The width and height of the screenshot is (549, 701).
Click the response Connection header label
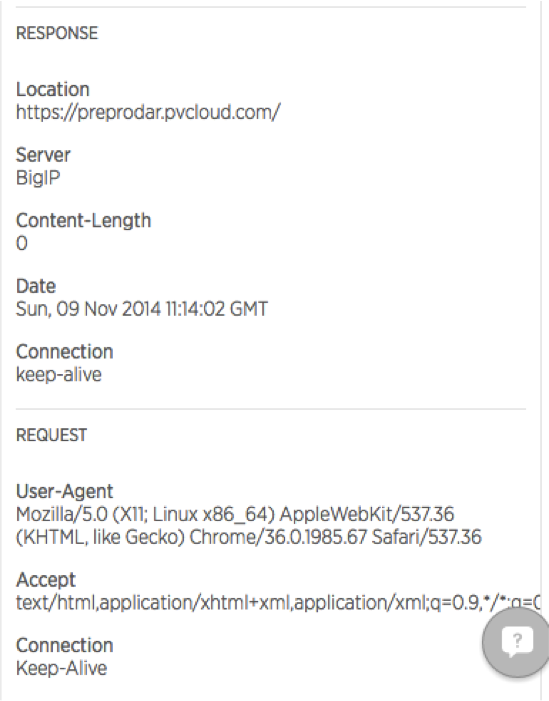pos(64,352)
